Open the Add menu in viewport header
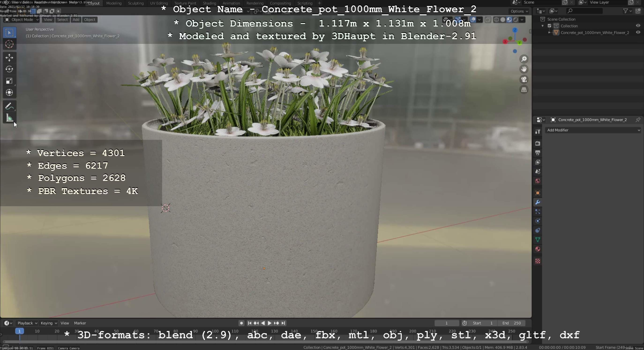644x350 pixels. (76, 19)
